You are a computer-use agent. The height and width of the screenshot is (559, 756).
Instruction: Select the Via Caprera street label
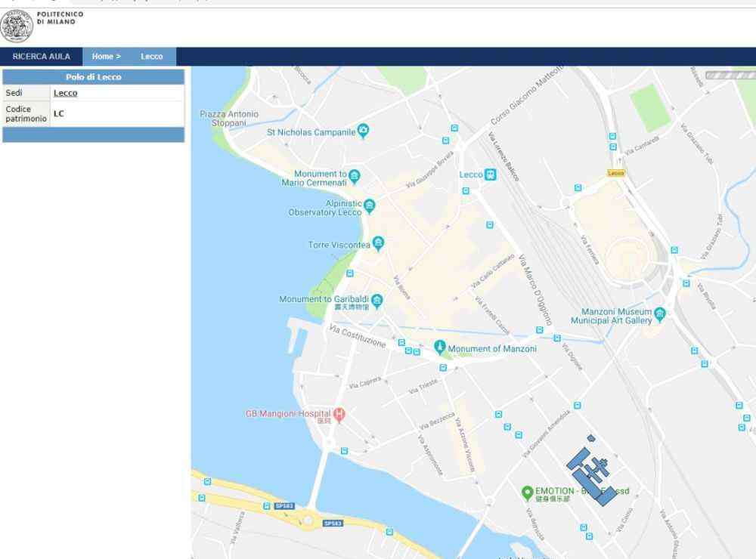click(365, 383)
